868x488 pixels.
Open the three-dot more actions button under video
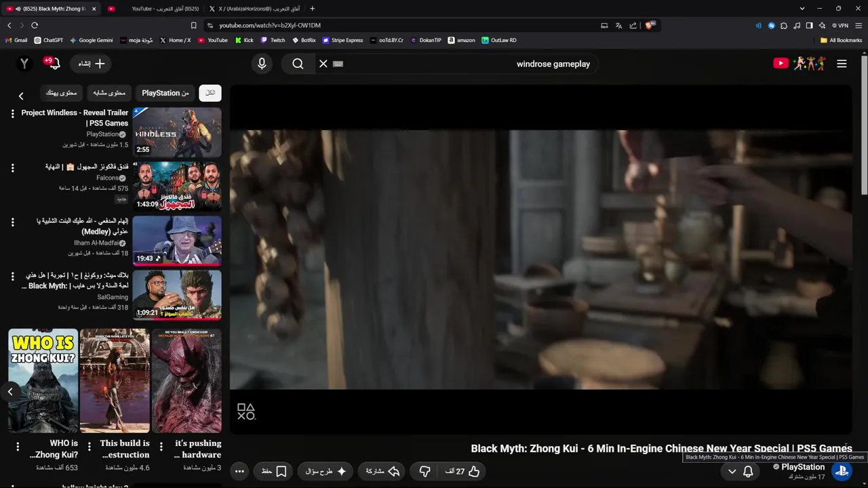click(x=239, y=471)
